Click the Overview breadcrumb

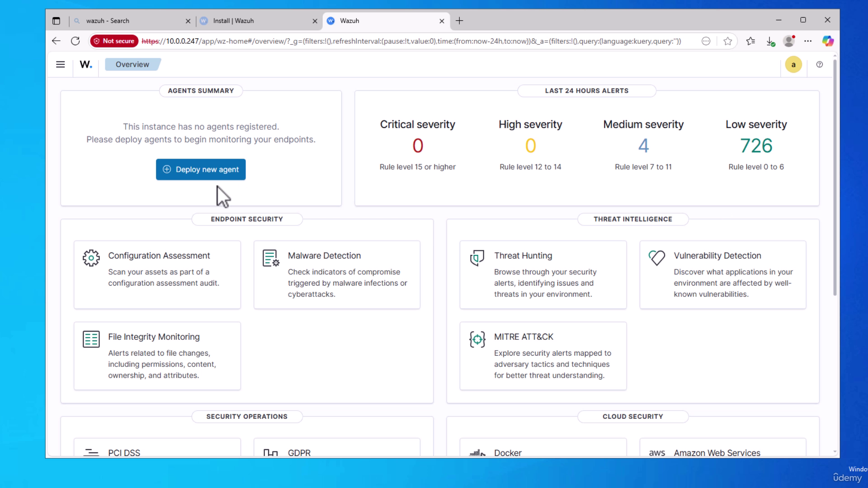tap(132, 65)
